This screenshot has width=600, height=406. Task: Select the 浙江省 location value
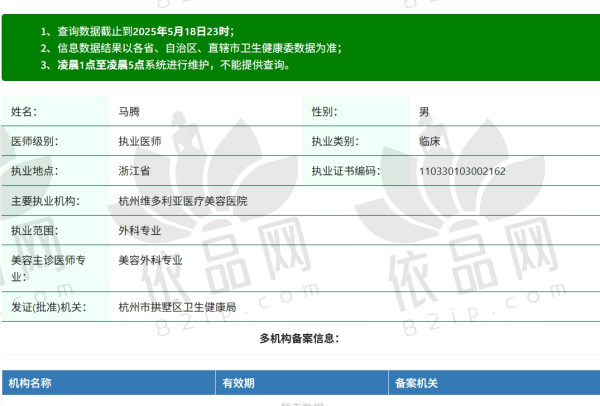(x=134, y=171)
